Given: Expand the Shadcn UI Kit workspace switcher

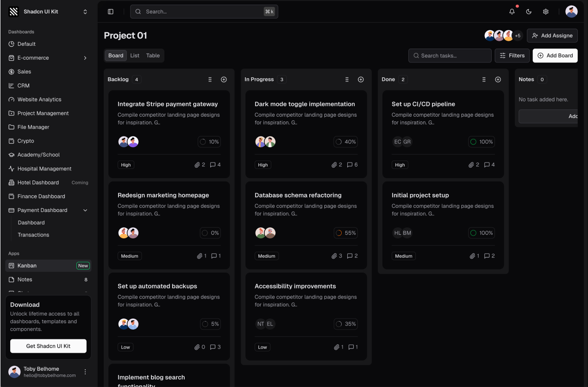Looking at the screenshot, I should point(85,12).
